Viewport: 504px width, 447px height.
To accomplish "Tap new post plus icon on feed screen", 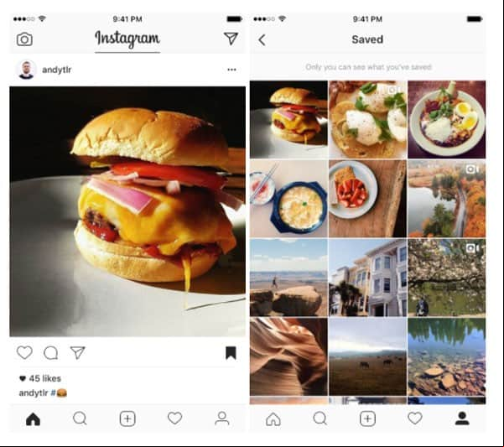I will (127, 418).
